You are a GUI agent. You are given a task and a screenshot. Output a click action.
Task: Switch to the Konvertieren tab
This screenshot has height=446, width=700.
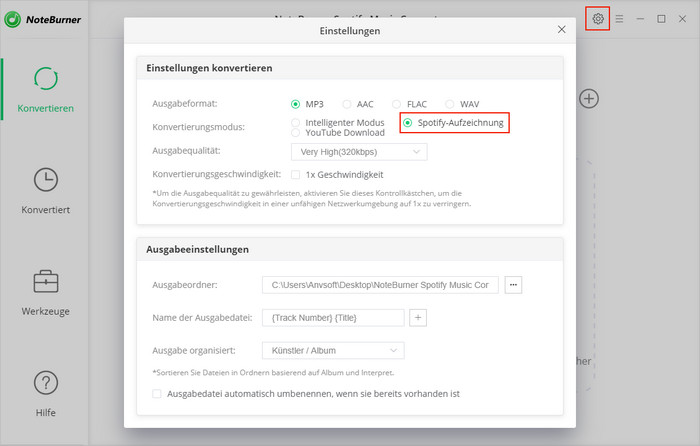(45, 88)
